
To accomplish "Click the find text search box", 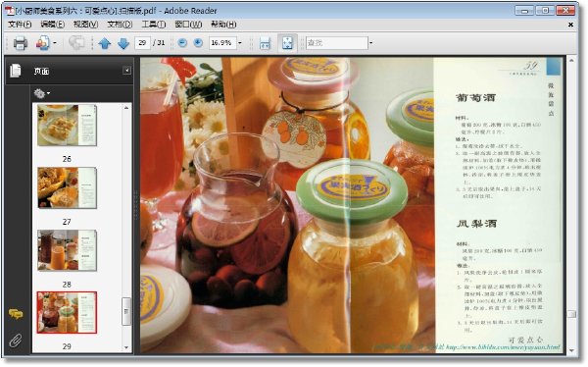I will pyautogui.click(x=337, y=43).
